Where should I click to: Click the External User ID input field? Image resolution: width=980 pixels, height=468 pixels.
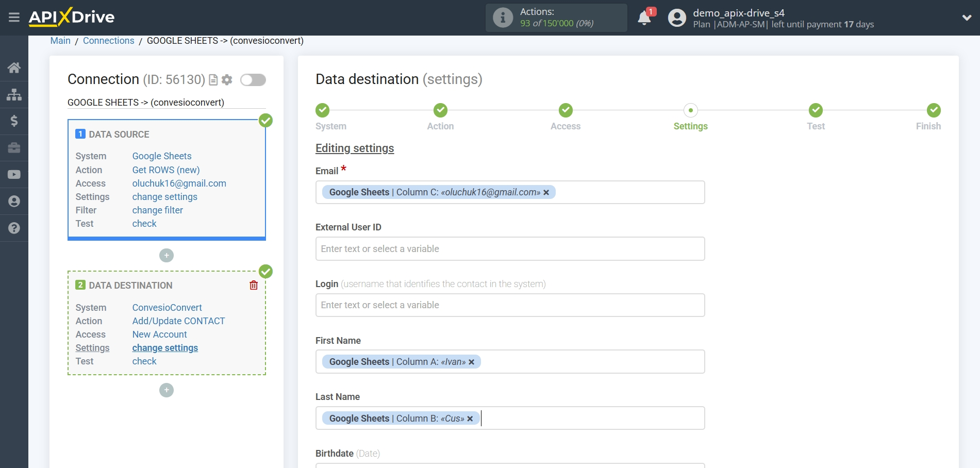click(510, 249)
